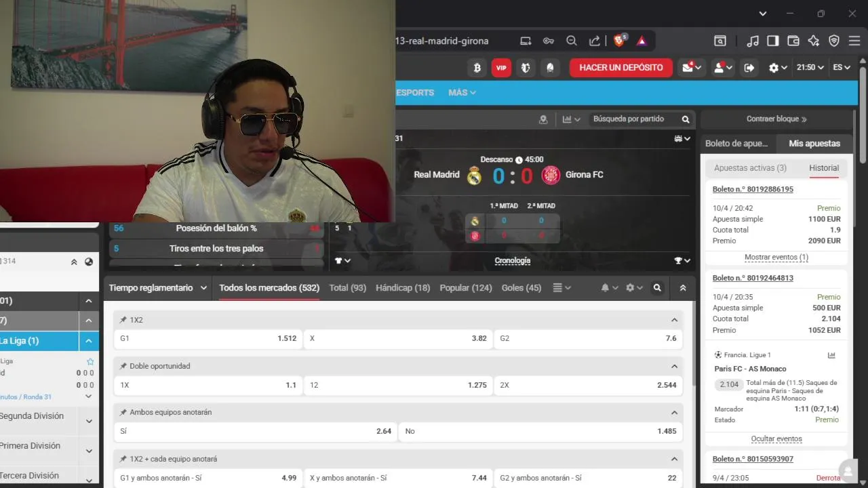Screen dimensions: 868x488
Task: Open the language ES dropdown
Action: [842, 67]
